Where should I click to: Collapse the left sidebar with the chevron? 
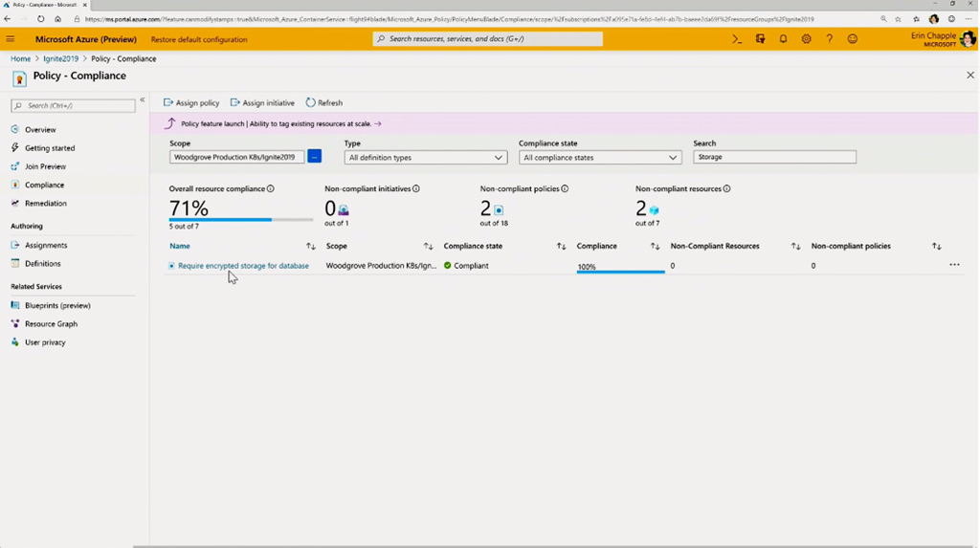[x=143, y=100]
